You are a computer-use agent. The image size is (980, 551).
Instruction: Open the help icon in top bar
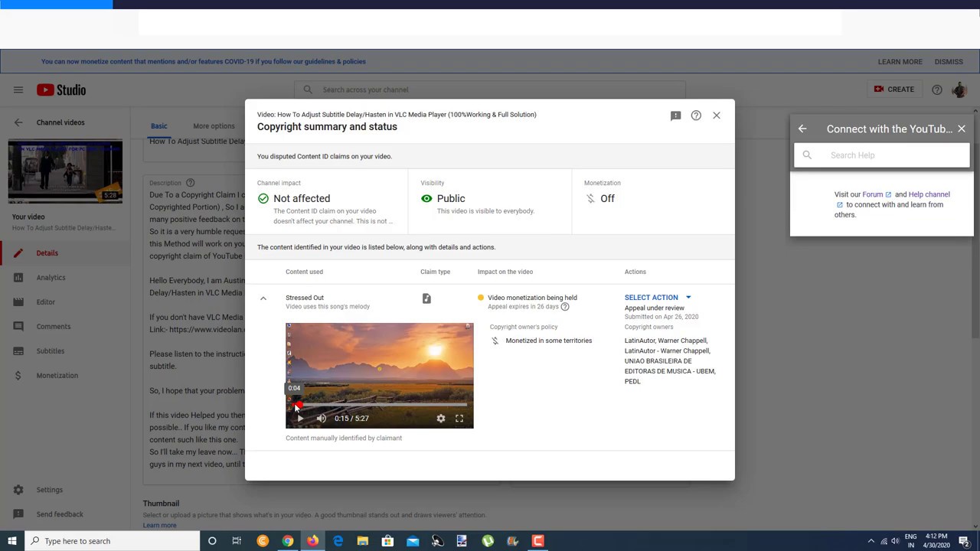point(937,90)
